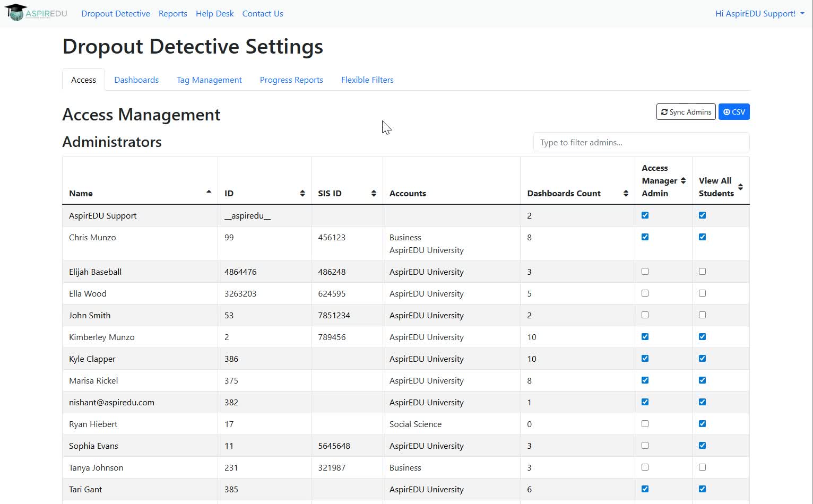Open the Dropout Detective nav link
813x504 pixels.
tap(116, 14)
